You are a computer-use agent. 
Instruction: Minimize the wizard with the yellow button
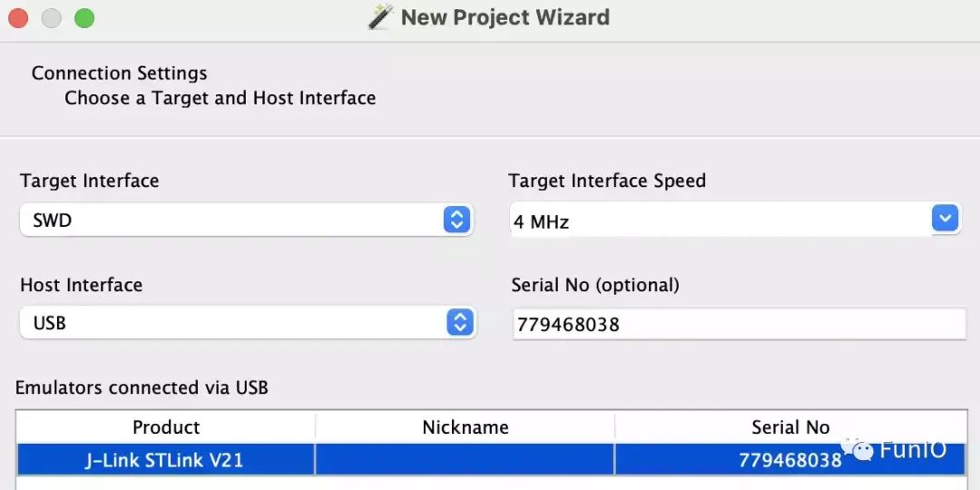coord(51,18)
